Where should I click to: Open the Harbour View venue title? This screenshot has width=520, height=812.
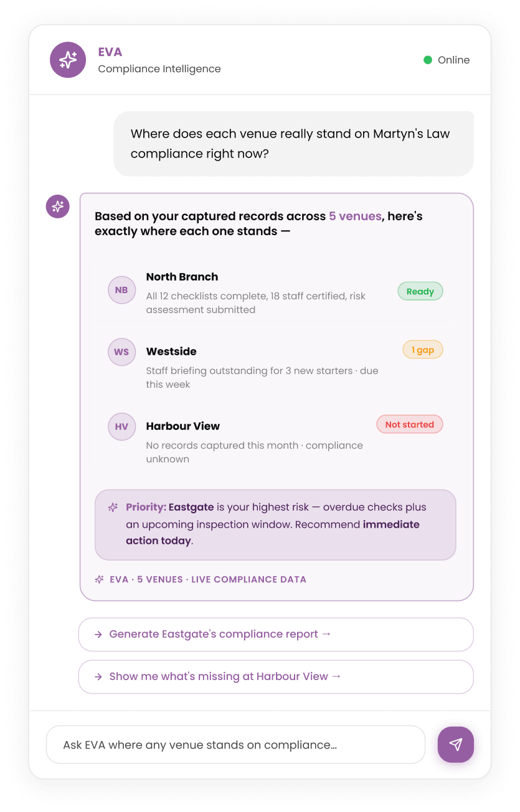click(183, 426)
